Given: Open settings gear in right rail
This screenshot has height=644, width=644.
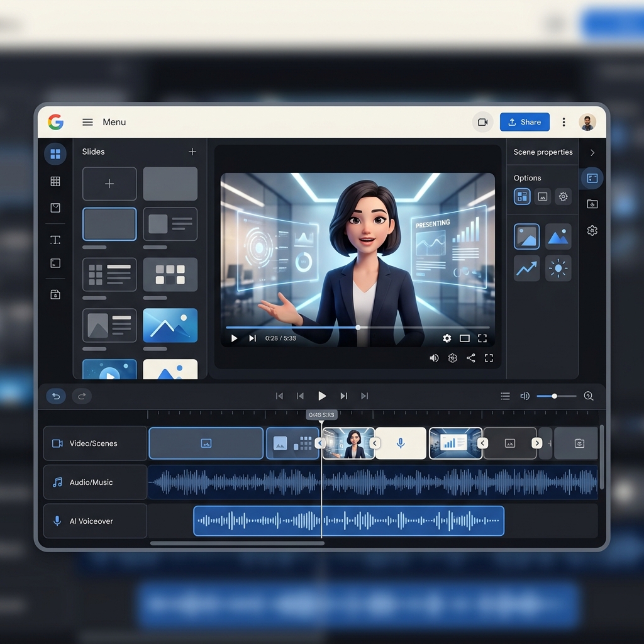Looking at the screenshot, I should 592,230.
